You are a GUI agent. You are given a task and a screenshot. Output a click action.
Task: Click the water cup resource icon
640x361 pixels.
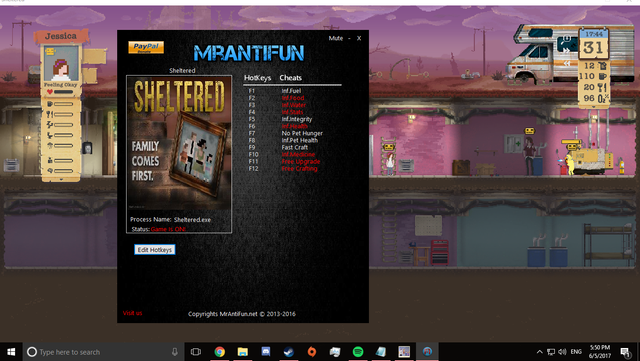(x=602, y=76)
